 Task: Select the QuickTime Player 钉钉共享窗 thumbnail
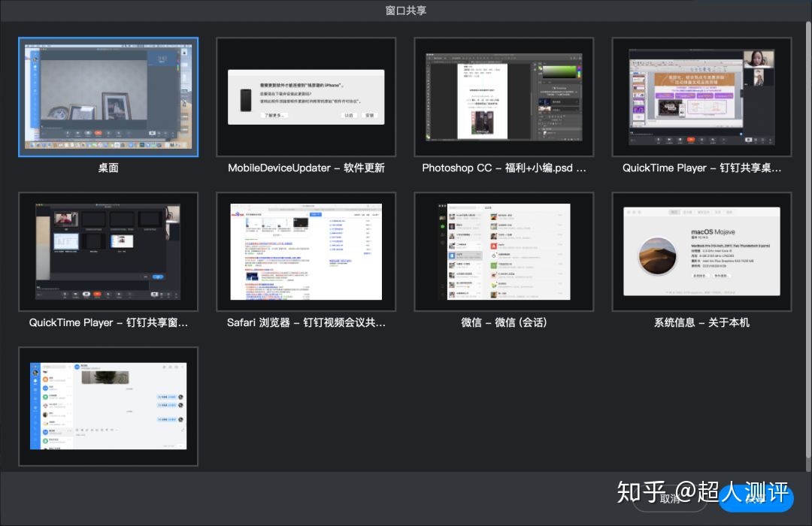pyautogui.click(x=108, y=252)
